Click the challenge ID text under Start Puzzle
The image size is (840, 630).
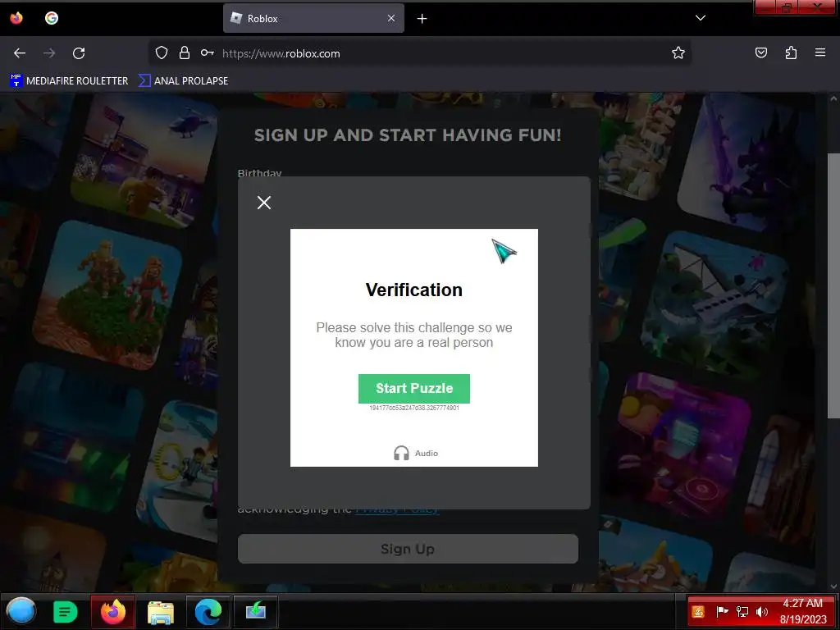414,409
